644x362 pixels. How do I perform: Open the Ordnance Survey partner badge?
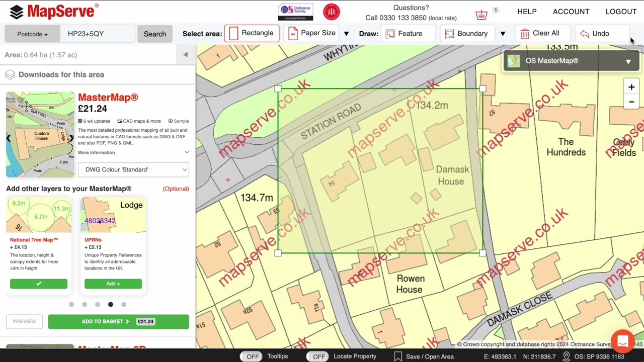point(295,12)
